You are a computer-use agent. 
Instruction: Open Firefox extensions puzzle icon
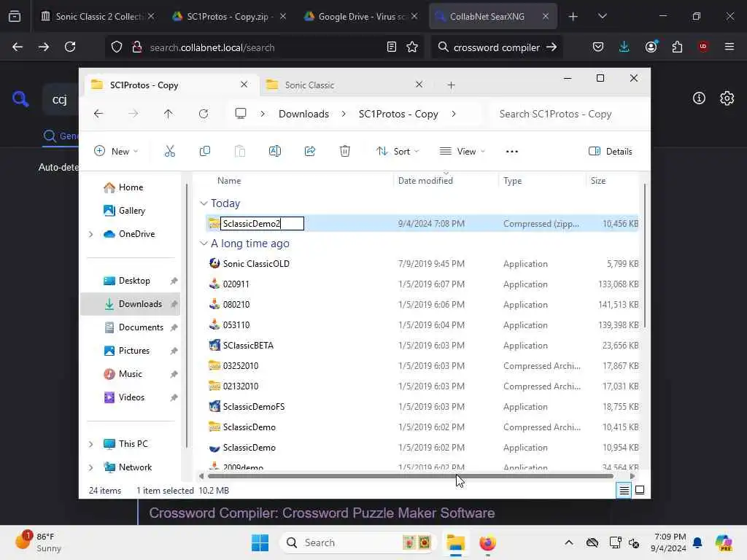[677, 47]
